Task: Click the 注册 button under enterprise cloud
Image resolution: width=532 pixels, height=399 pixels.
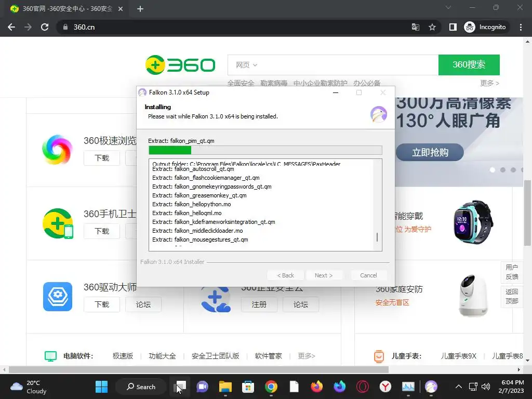Action: [x=259, y=304]
